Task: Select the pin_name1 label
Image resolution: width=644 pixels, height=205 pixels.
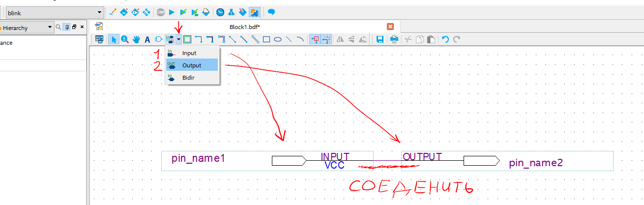Action: click(x=198, y=158)
